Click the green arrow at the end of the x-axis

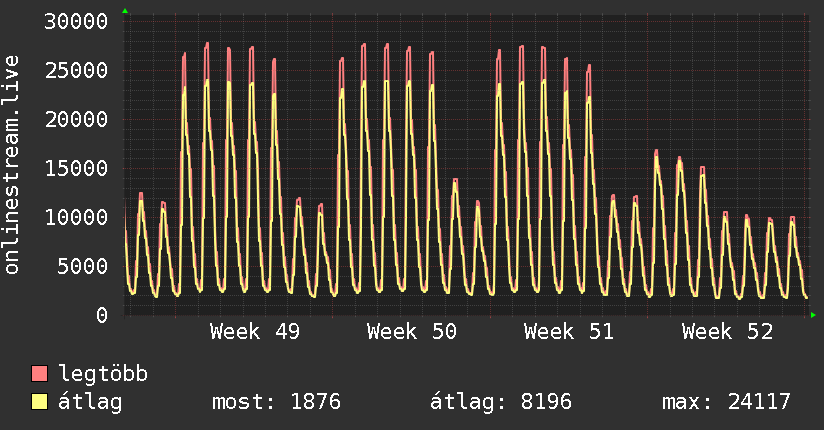point(813,315)
